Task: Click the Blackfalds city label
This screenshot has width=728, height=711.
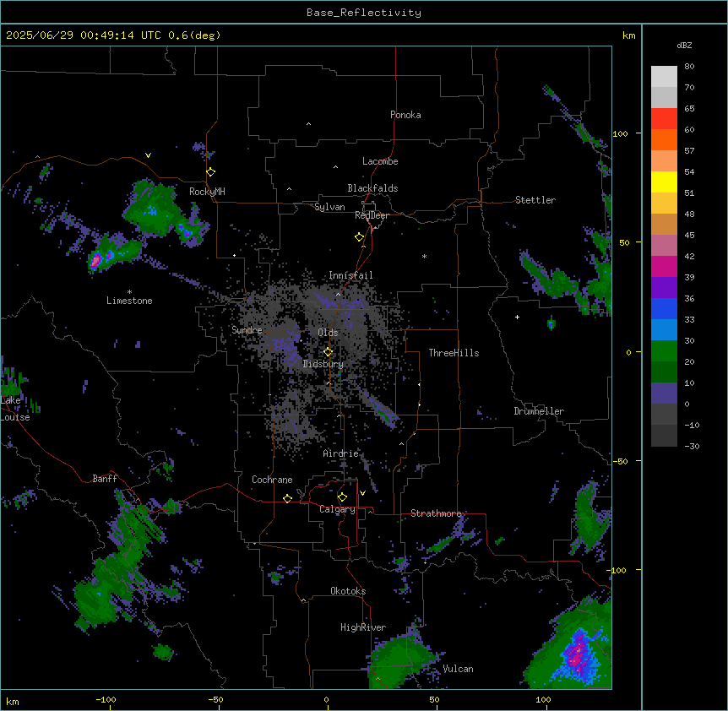Action: tap(372, 188)
